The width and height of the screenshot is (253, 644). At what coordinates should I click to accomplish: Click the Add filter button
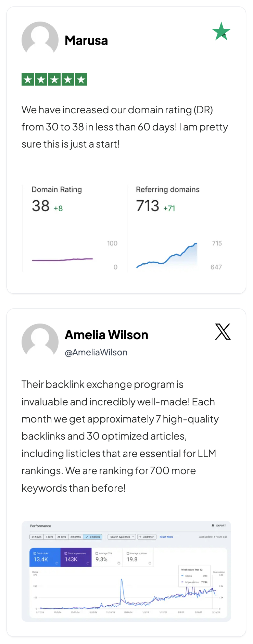tap(147, 537)
